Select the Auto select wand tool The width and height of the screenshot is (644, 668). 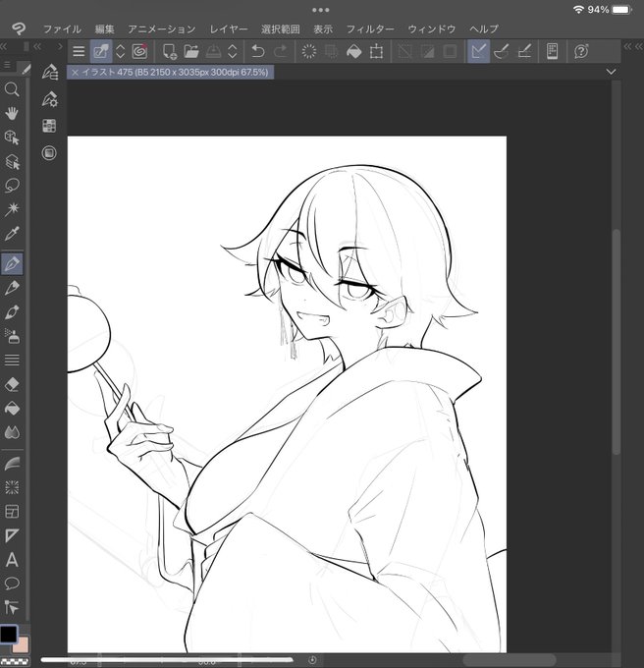click(12, 209)
